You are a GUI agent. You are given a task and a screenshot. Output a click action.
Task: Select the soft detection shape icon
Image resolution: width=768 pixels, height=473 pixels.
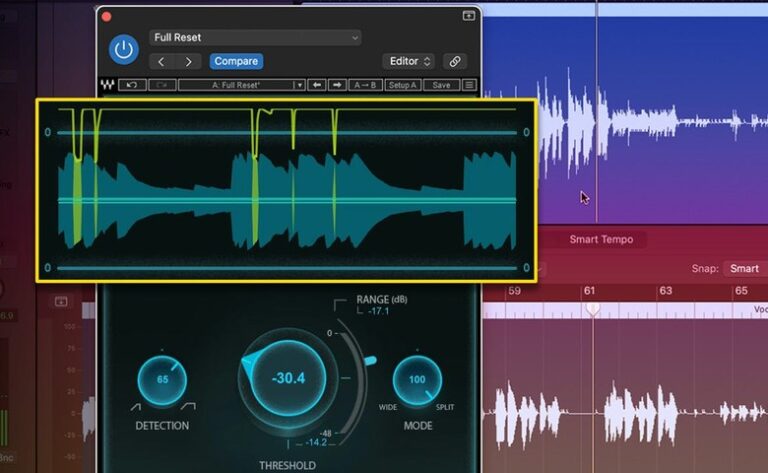point(136,407)
